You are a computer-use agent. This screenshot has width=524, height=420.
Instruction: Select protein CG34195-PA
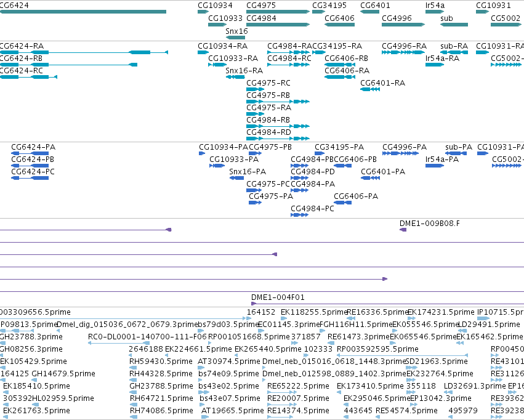320,153
